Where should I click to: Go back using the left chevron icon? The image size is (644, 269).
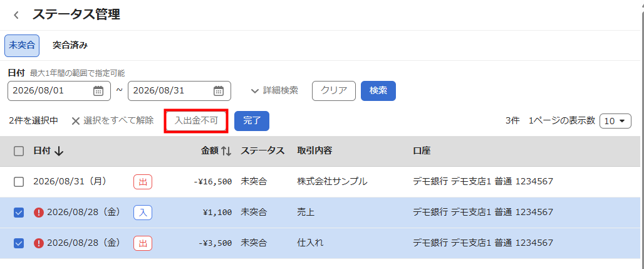(x=16, y=15)
